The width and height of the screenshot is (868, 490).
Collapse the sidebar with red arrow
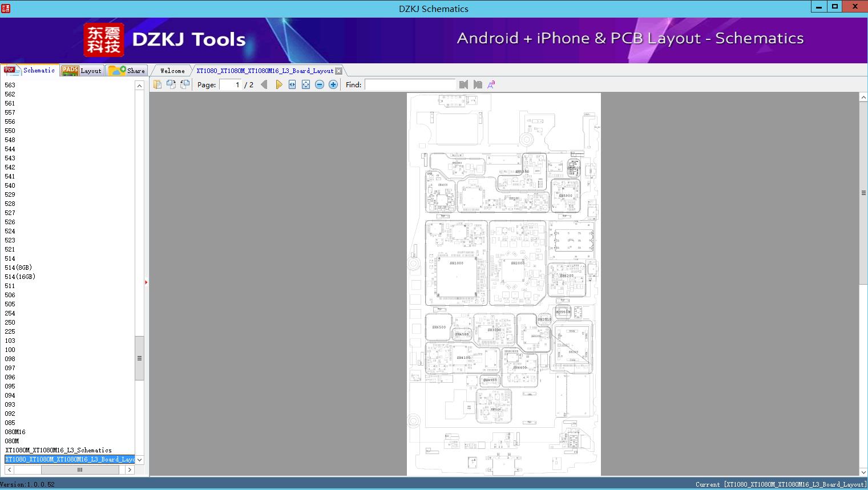(x=146, y=282)
